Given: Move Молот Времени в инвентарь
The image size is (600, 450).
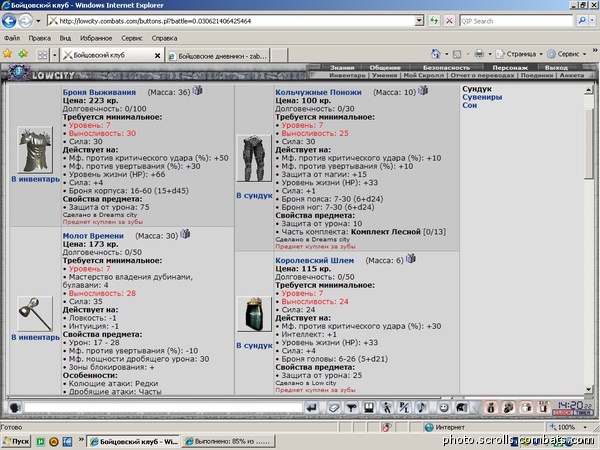Looking at the screenshot, I should pos(35,338).
